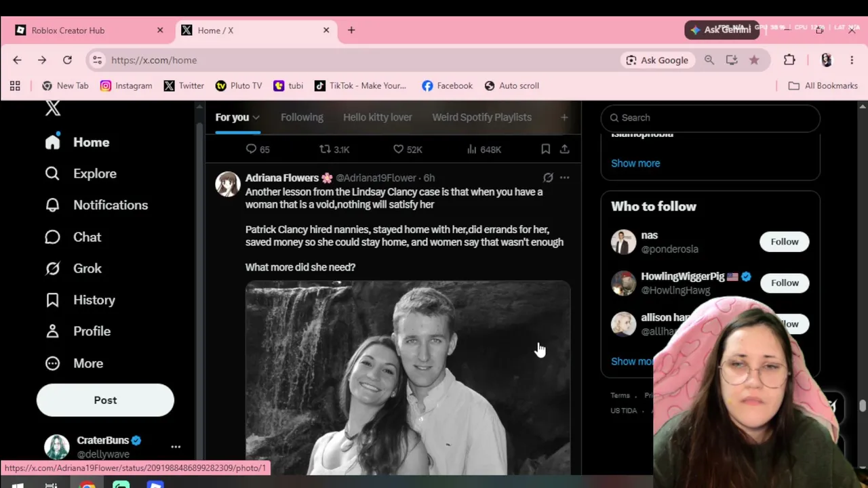The width and height of the screenshot is (868, 488).
Task: Show more trends above Who to follow
Action: (635, 163)
